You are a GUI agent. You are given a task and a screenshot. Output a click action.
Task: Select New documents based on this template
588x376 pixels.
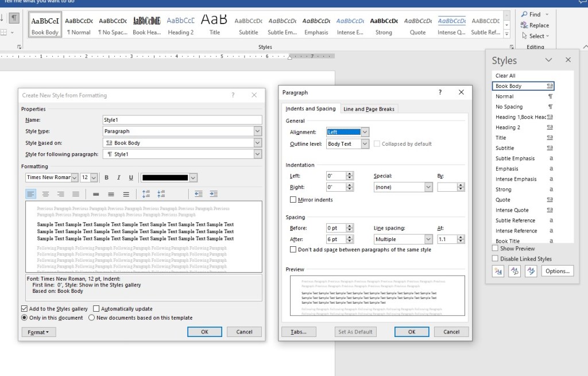coord(92,317)
